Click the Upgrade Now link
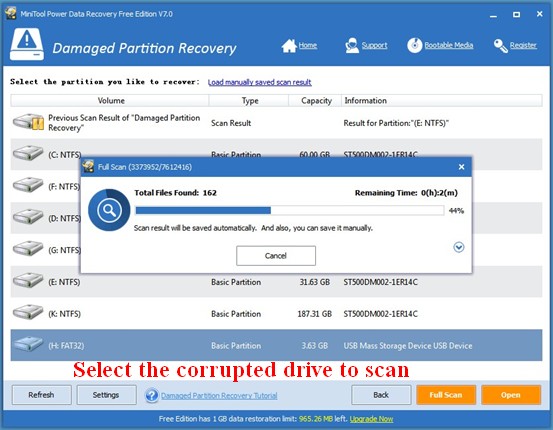This screenshot has height=430, width=553. [x=371, y=419]
